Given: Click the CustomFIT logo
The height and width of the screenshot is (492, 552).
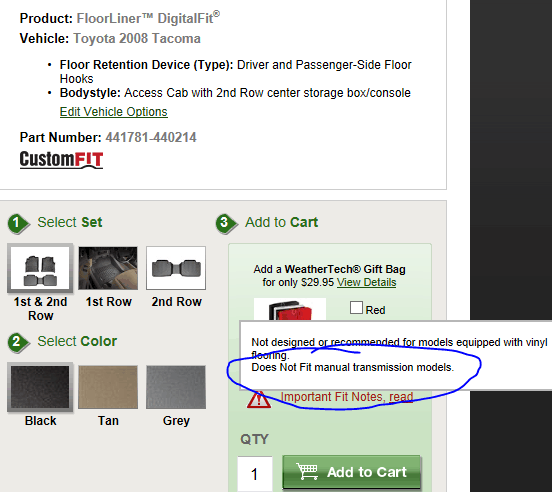Looking at the screenshot, I should pos(61,160).
